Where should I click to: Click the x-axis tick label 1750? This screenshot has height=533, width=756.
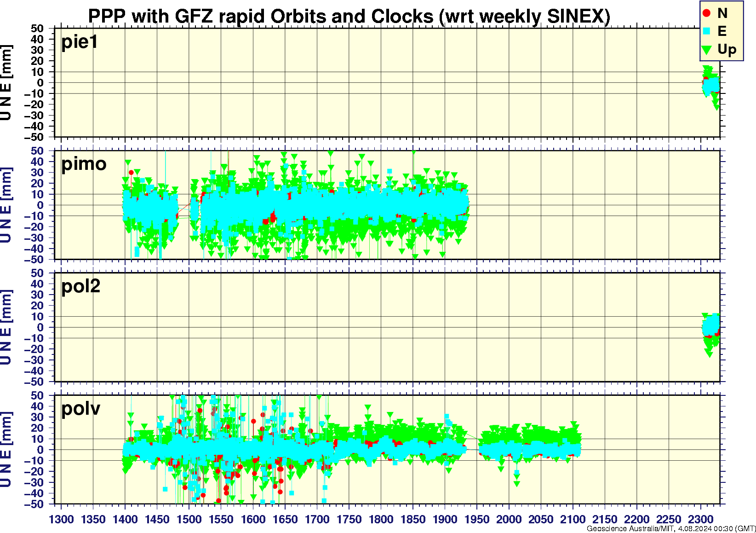tap(349, 519)
